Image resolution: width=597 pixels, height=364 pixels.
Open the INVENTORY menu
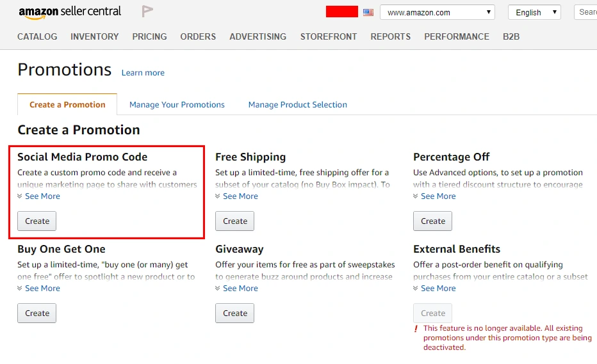(x=94, y=36)
